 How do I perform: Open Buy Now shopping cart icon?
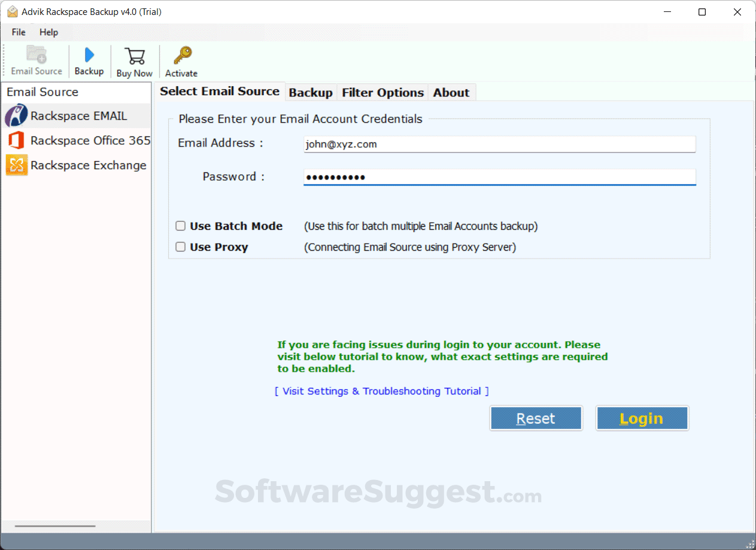click(134, 60)
